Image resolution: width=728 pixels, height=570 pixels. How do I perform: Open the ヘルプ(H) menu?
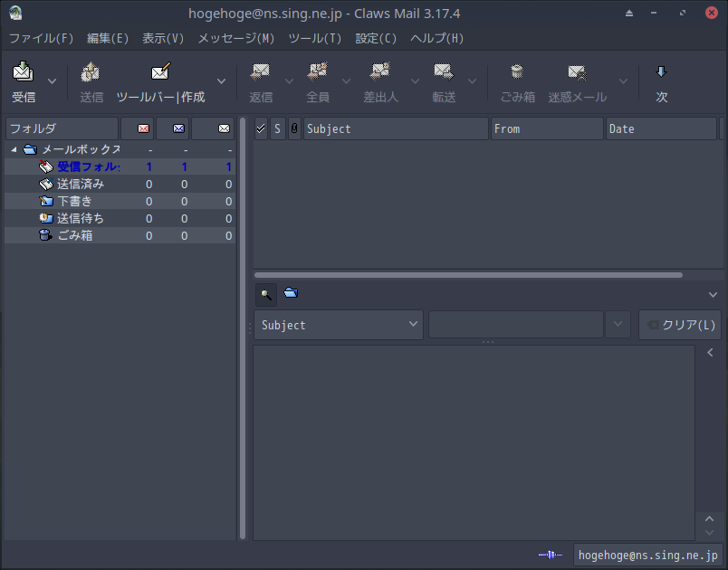437,38
